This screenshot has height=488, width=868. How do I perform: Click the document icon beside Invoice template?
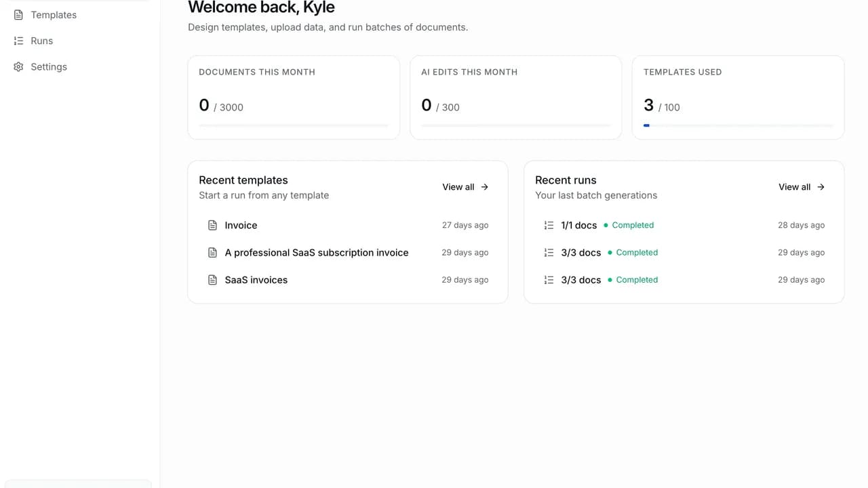tap(212, 225)
